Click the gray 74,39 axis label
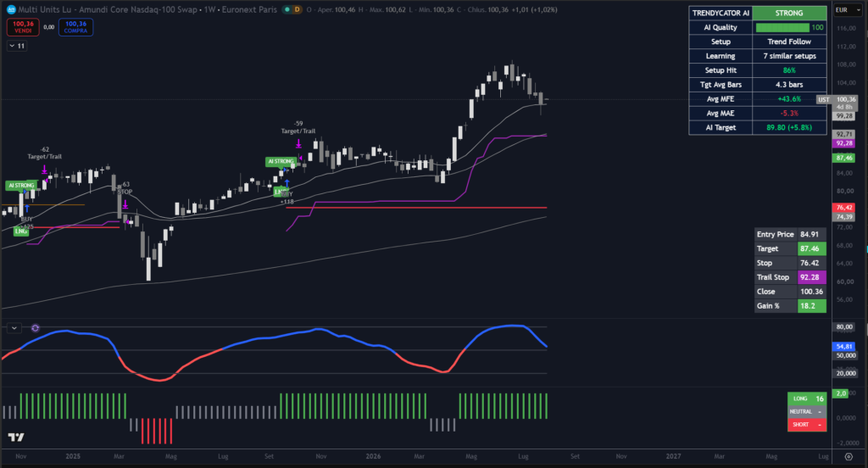The height and width of the screenshot is (468, 868). click(x=844, y=217)
